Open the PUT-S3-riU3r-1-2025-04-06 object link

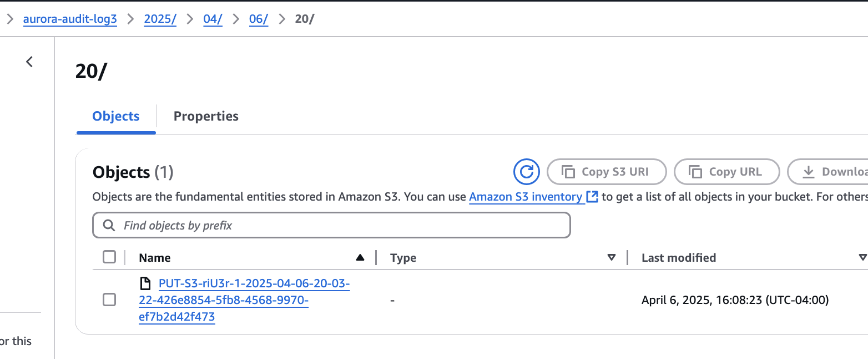[x=244, y=300]
